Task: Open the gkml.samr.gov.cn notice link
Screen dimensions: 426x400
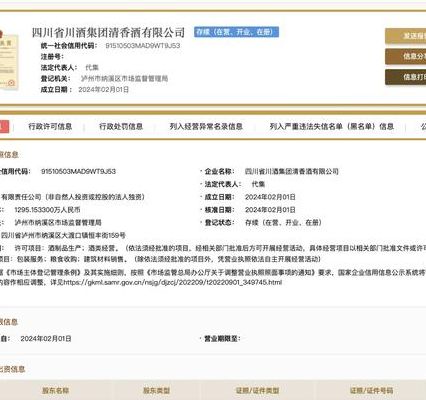Action: pyautogui.click(x=172, y=282)
